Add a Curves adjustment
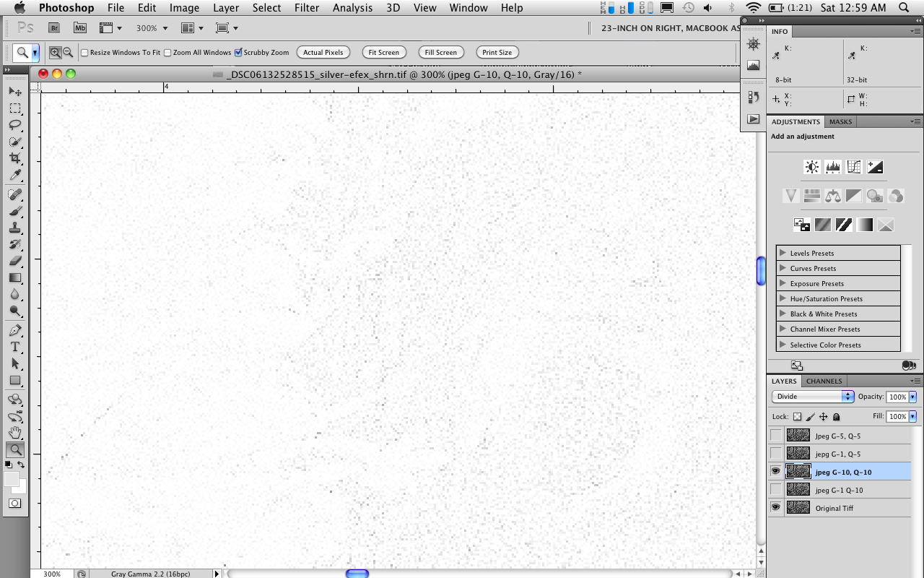 [x=854, y=167]
